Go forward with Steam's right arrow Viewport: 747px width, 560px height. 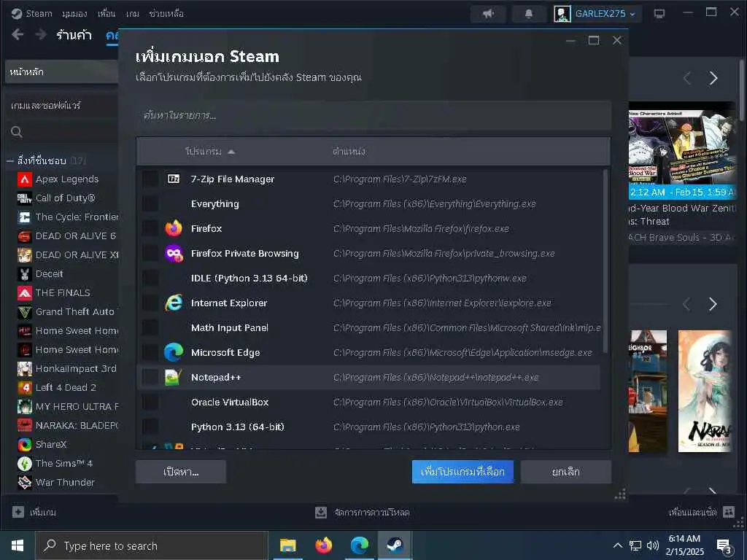pos(41,35)
